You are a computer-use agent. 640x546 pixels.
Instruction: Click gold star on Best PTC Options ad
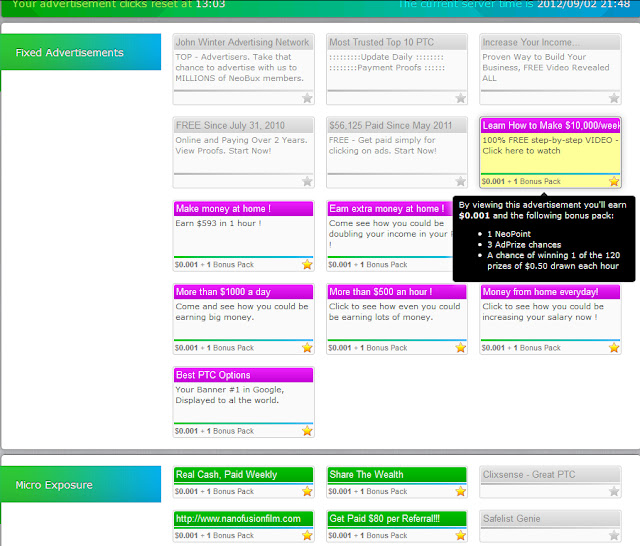click(307, 431)
